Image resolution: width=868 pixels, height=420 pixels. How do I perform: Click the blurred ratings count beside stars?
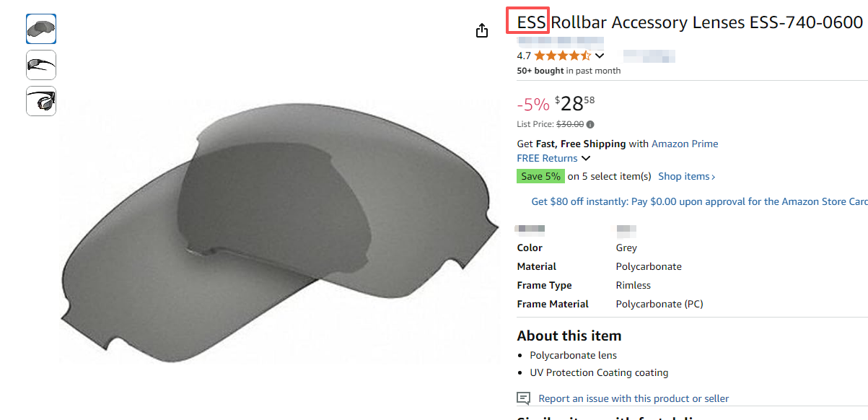(x=649, y=56)
